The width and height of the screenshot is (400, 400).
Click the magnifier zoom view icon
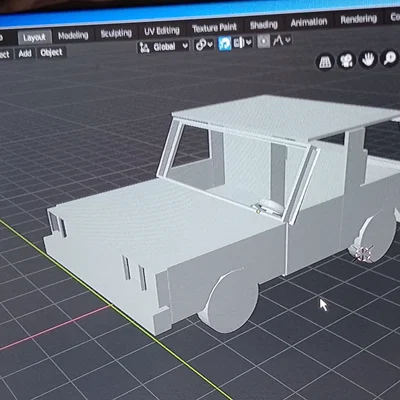click(x=389, y=59)
